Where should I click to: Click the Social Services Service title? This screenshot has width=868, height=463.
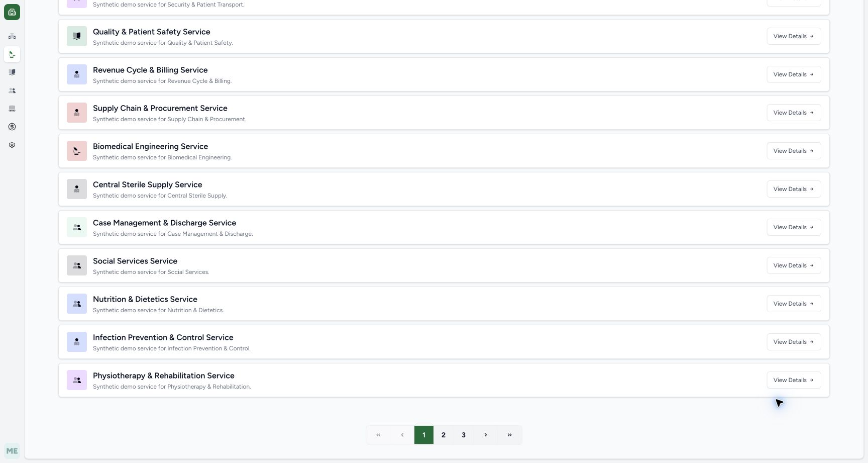point(135,261)
